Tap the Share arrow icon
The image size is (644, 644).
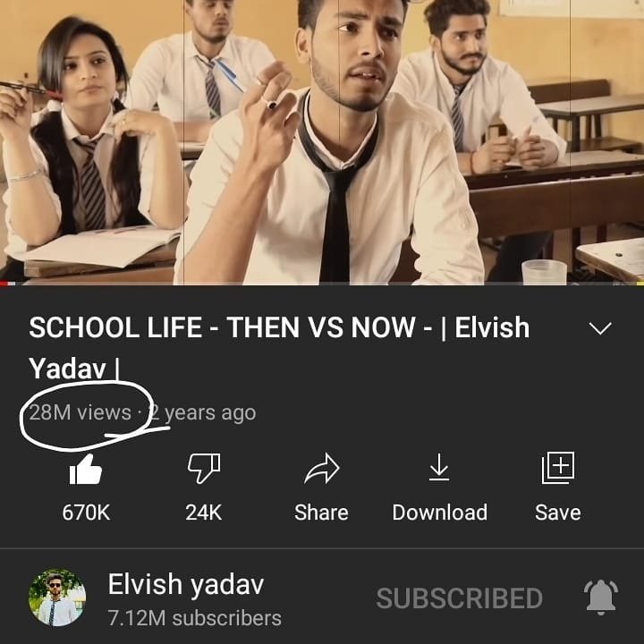point(322,468)
